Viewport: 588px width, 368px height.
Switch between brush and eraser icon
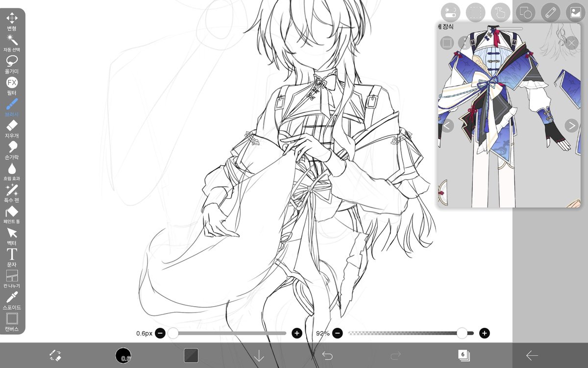coord(55,356)
